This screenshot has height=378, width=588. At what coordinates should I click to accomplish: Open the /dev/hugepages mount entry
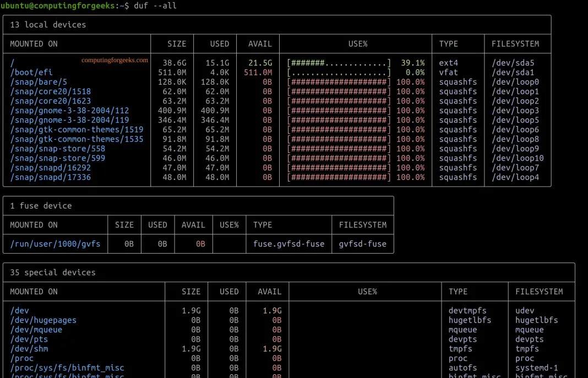[43, 320]
